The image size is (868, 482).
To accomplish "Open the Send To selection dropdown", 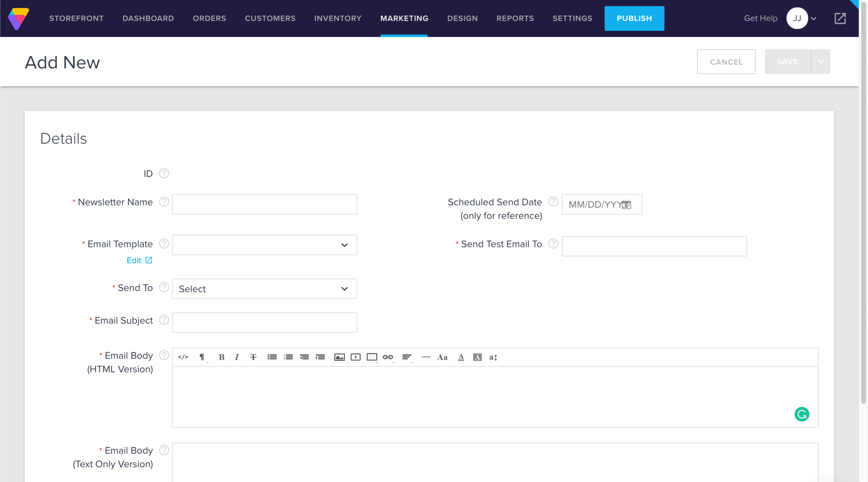I will [264, 288].
